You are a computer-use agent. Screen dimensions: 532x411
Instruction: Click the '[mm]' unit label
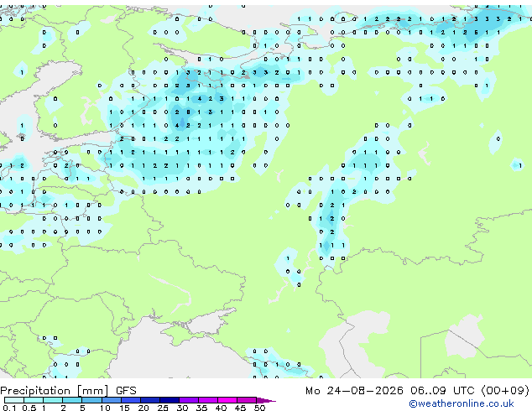pyautogui.click(x=93, y=391)
